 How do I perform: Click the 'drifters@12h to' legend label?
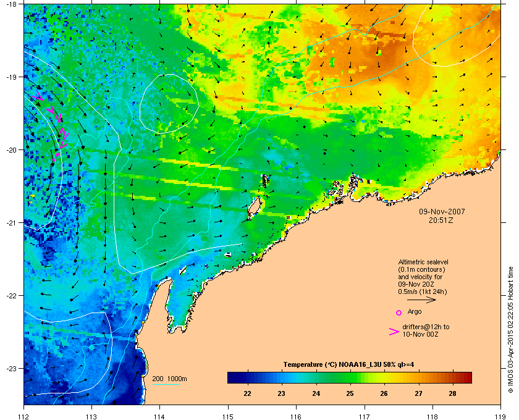pyautogui.click(x=426, y=327)
